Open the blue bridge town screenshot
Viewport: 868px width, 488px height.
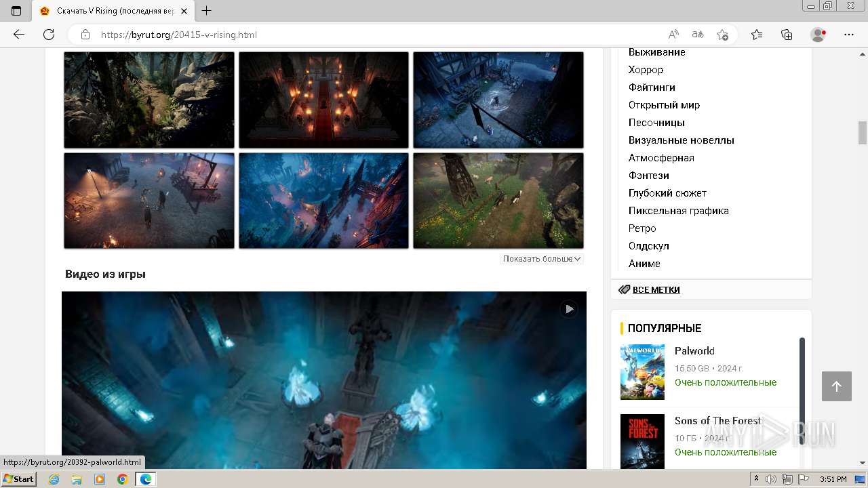click(323, 201)
